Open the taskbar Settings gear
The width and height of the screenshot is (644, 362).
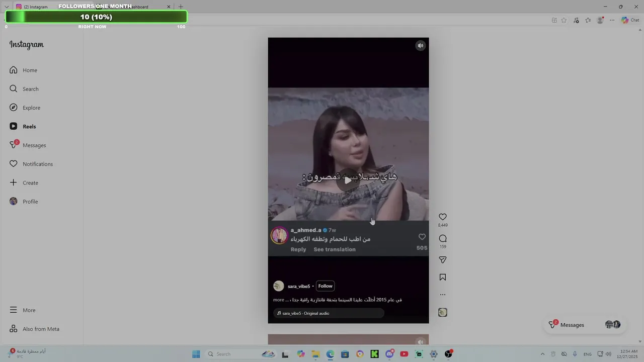(434, 354)
